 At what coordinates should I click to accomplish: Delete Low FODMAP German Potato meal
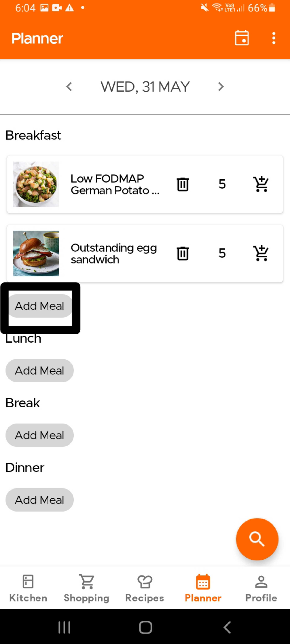click(183, 184)
